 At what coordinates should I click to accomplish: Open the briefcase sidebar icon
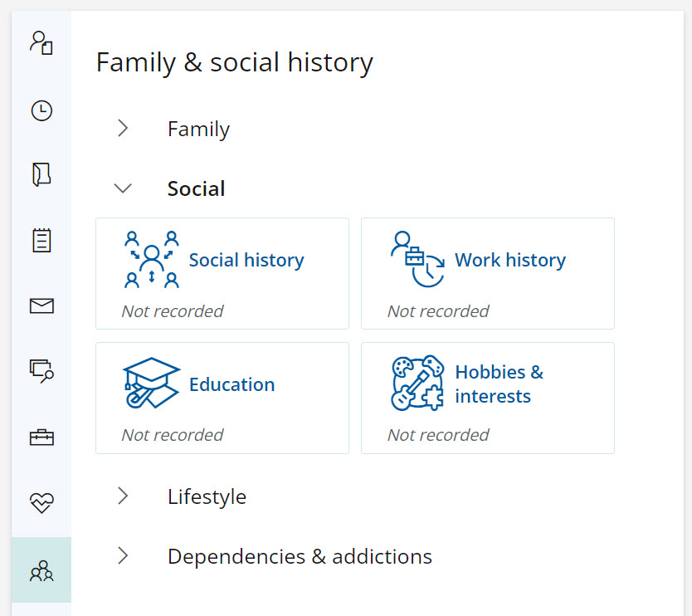[x=41, y=438]
